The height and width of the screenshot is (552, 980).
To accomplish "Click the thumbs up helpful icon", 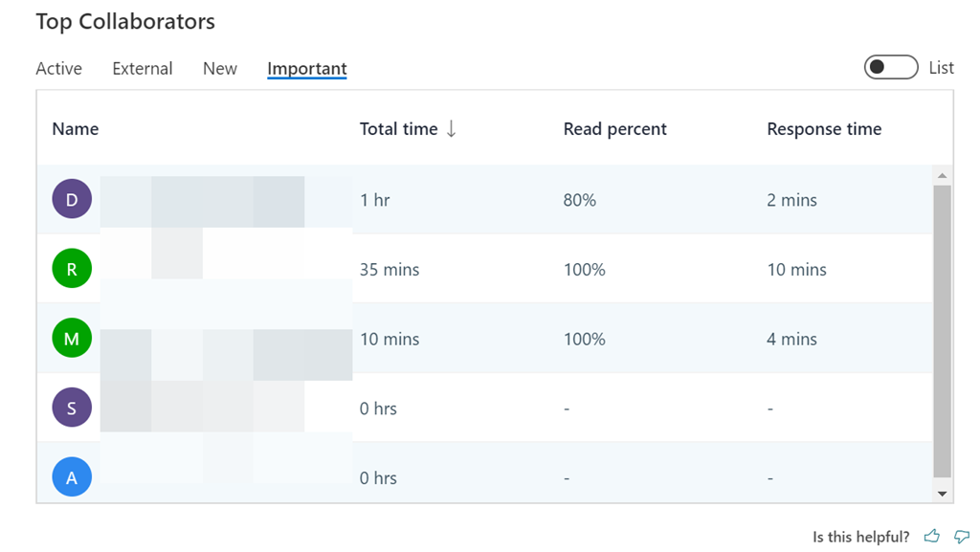I will pos(931,537).
